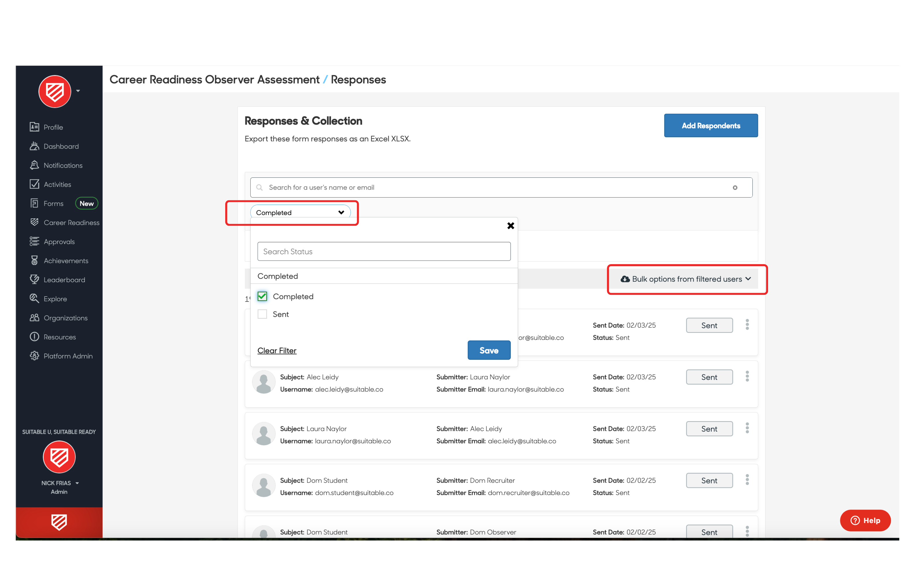Screen dimensions: 924x578
Task: Click Career Readiness Observer Assessment breadcrumb
Action: pos(215,79)
